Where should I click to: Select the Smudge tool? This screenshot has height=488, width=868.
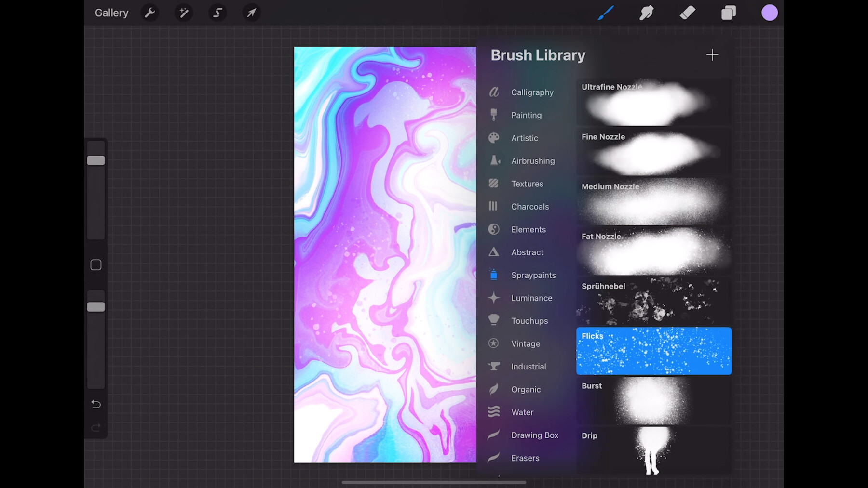[647, 13]
